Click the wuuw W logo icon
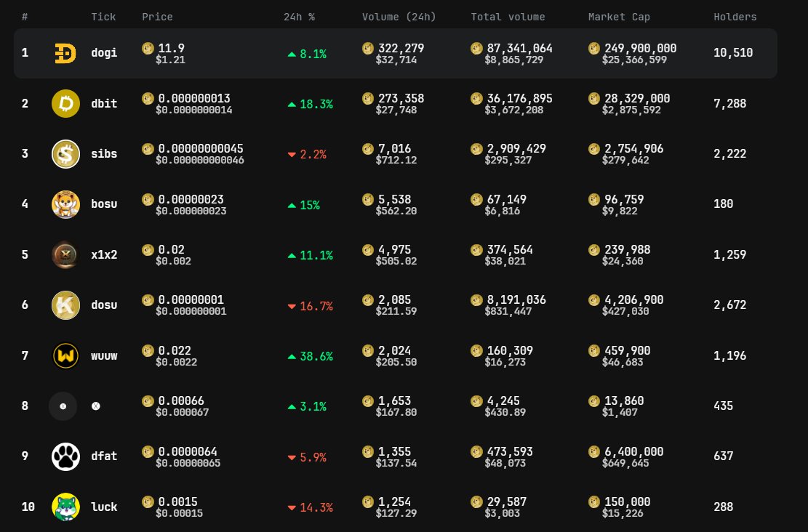Image resolution: width=808 pixels, height=532 pixels. click(x=65, y=355)
